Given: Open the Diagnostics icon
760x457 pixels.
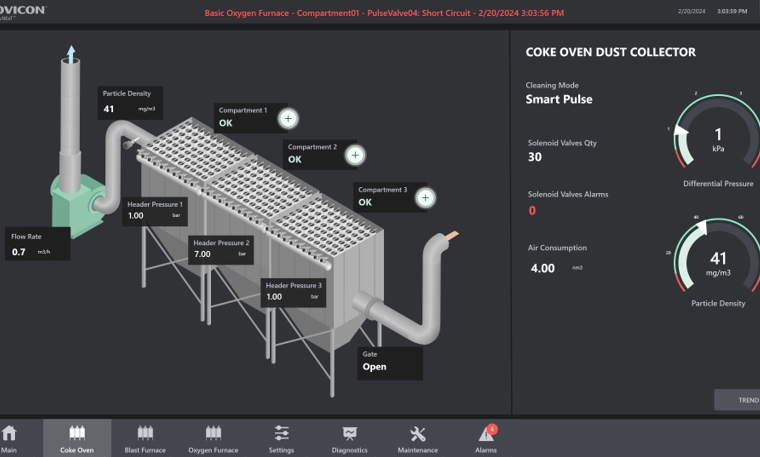Looking at the screenshot, I should tap(349, 433).
